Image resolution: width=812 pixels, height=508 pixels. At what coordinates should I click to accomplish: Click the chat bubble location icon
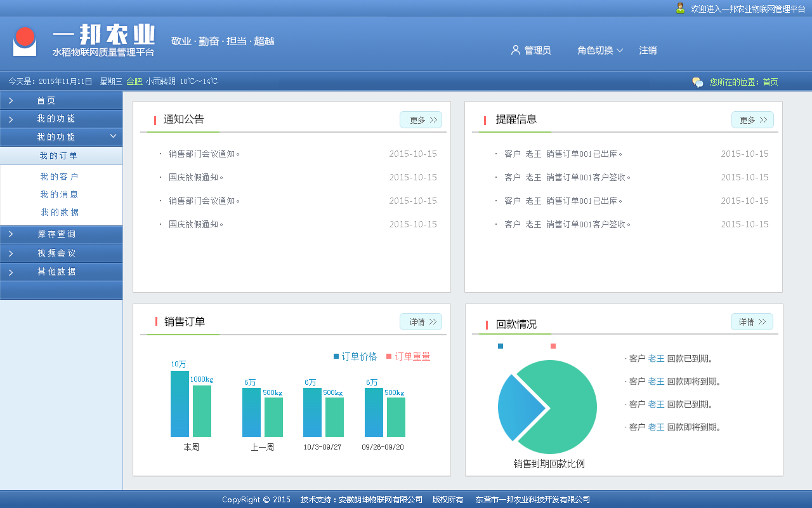[x=698, y=82]
